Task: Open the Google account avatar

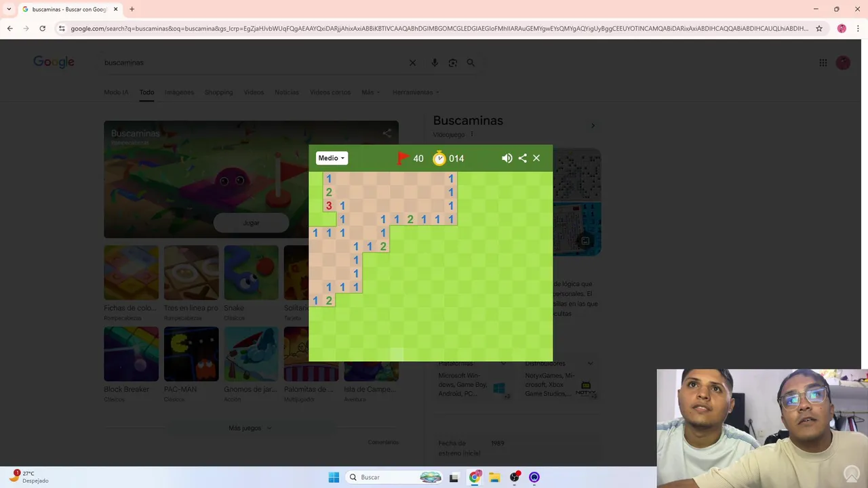Action: 843,62
